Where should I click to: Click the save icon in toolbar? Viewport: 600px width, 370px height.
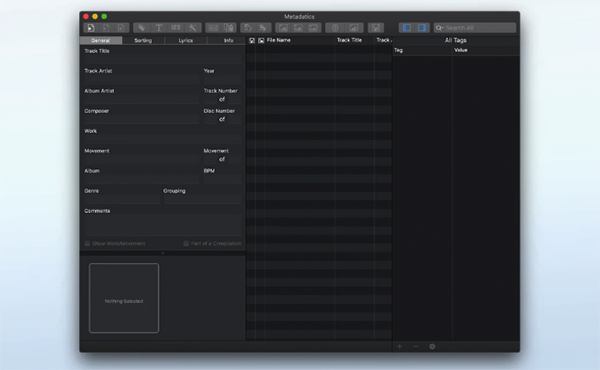click(x=376, y=28)
